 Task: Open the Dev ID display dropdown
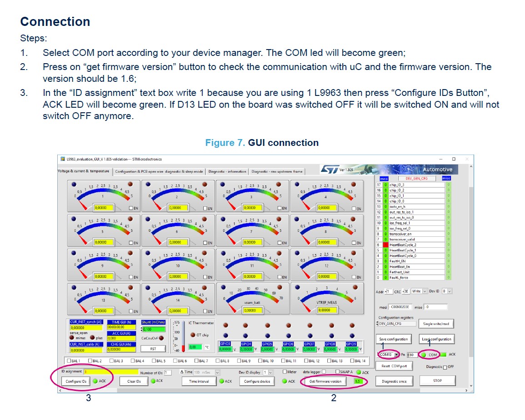pos(270,373)
